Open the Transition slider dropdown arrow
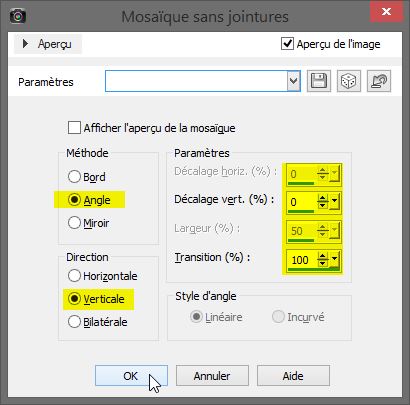Viewport: 410px width, 405px height. point(334,259)
